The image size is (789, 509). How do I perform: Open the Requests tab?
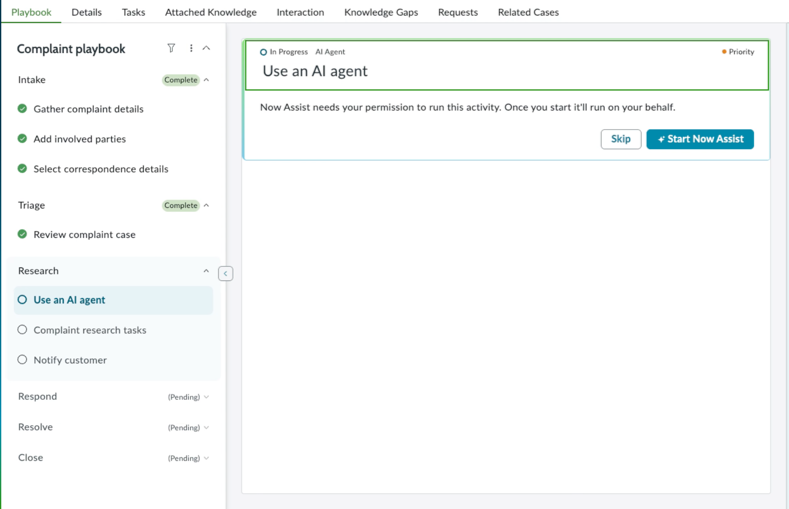point(458,12)
